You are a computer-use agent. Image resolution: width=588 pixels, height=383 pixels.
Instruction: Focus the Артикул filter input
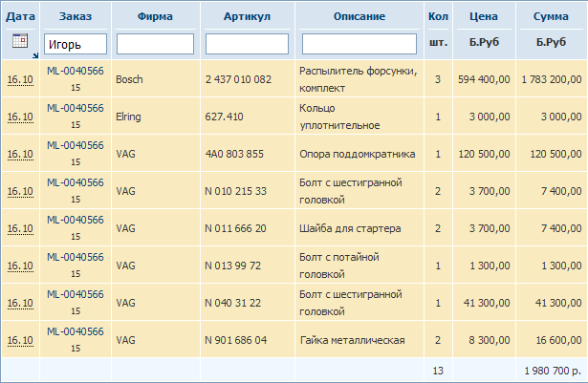(247, 44)
